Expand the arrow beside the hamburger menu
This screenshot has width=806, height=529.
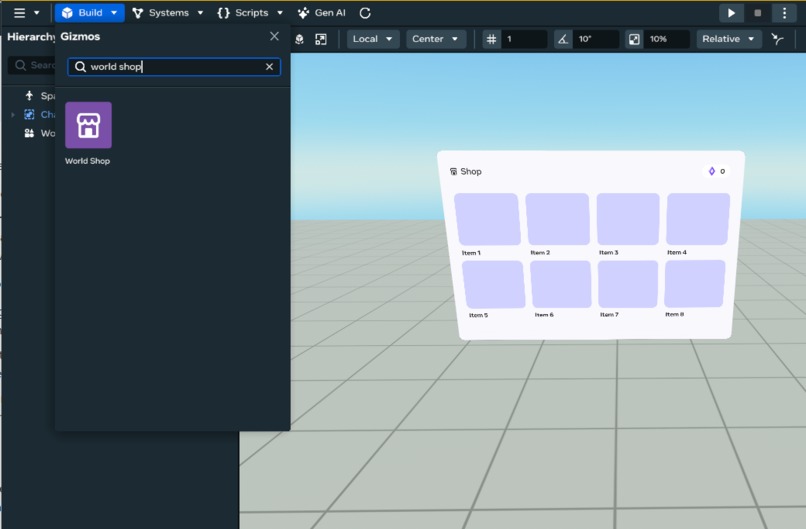pyautogui.click(x=36, y=13)
